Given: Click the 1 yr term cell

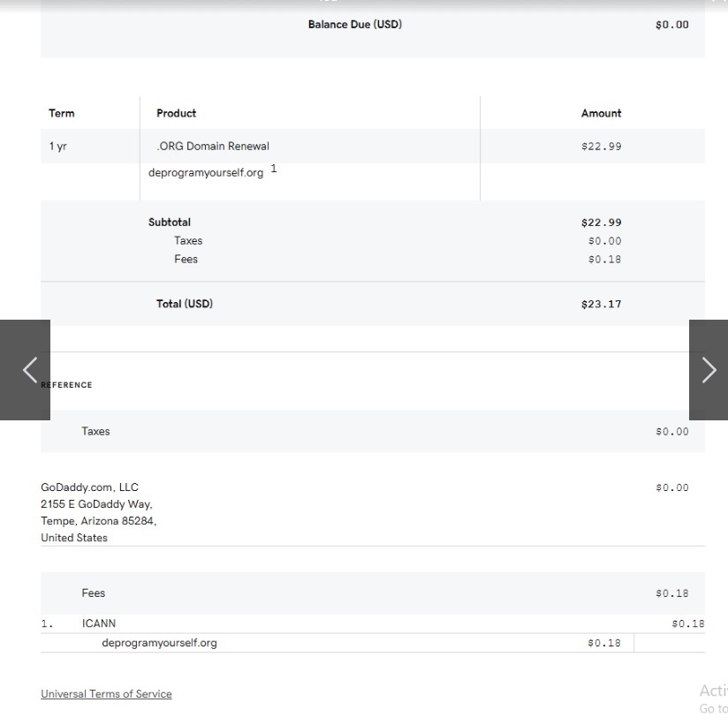Looking at the screenshot, I should (x=58, y=147).
